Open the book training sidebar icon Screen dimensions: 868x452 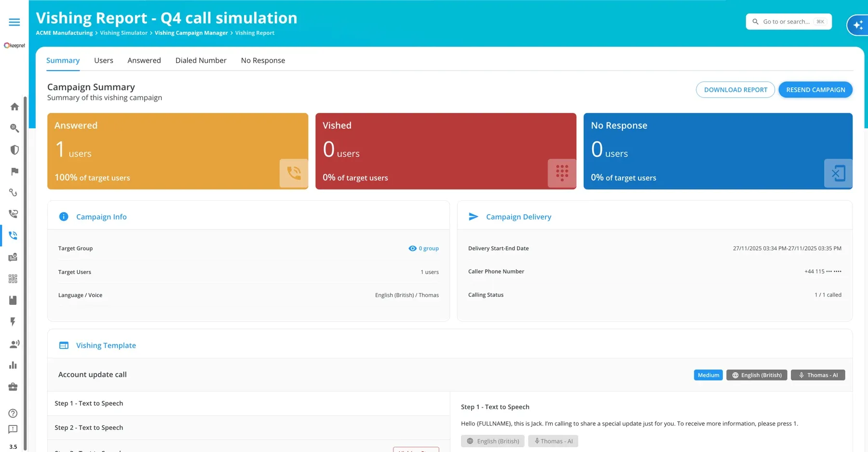point(13,300)
